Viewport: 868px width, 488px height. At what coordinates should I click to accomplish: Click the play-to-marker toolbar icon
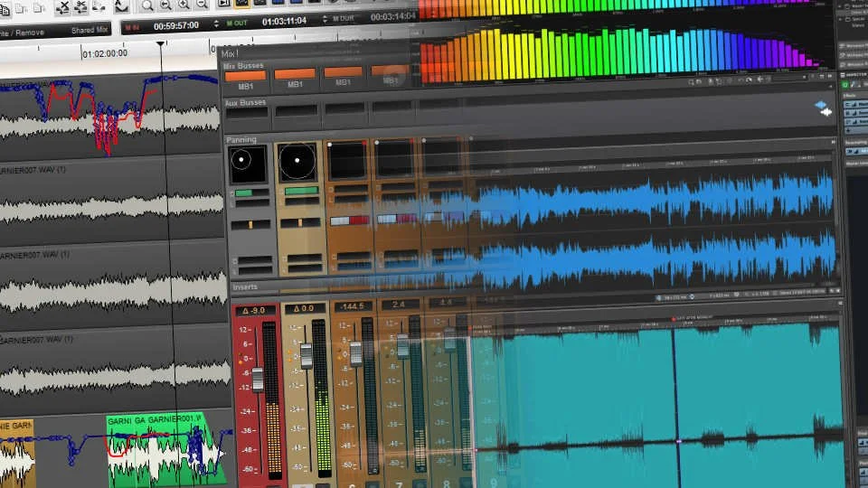tap(223, 3)
